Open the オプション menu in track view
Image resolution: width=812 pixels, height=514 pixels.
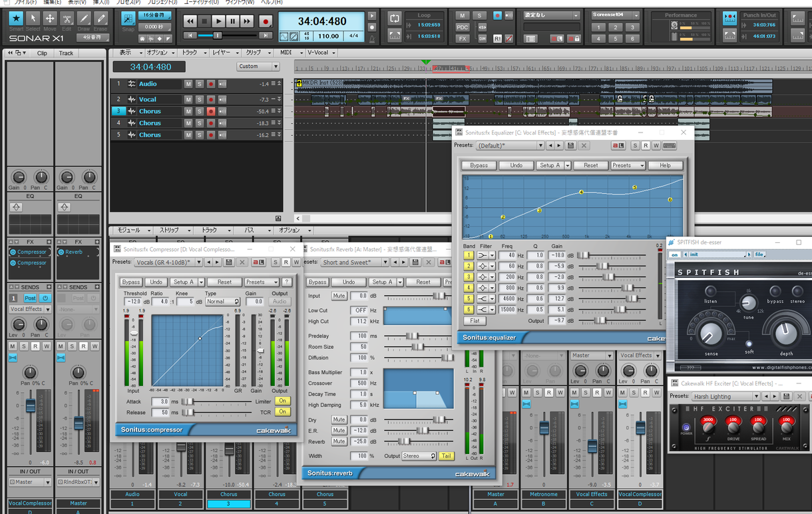click(160, 53)
